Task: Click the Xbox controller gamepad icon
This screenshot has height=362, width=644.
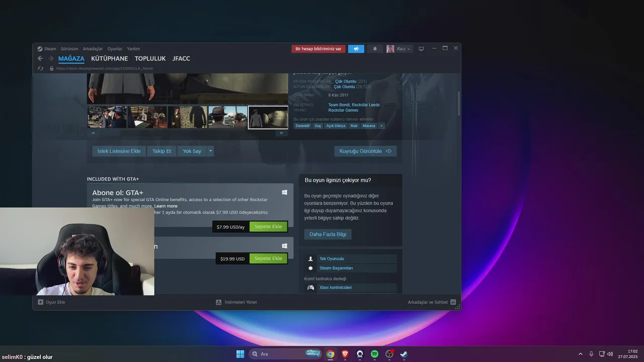Action: coord(311,288)
